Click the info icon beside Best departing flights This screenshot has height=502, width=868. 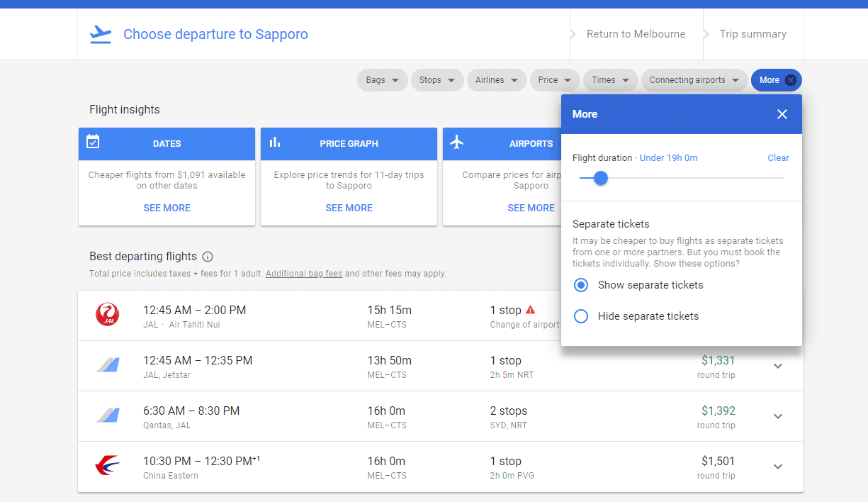coord(208,257)
